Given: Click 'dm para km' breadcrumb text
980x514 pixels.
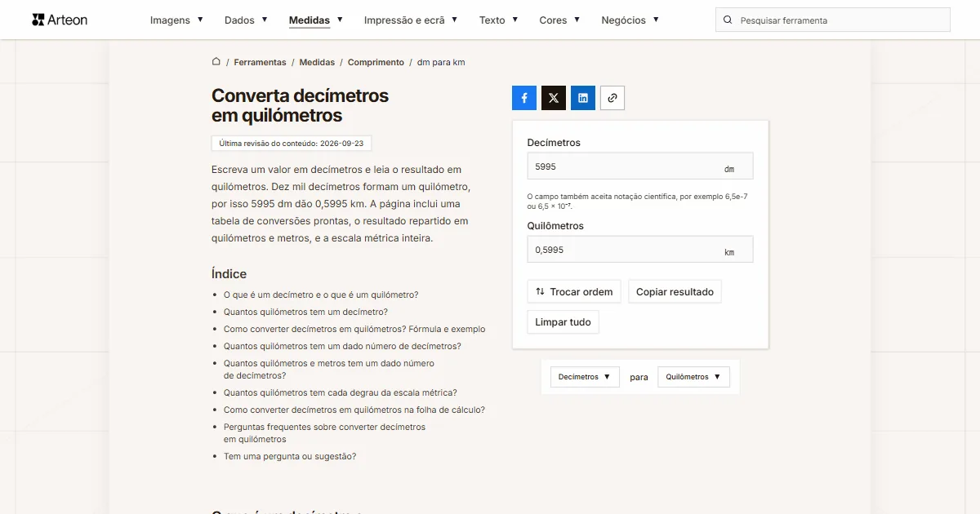Looking at the screenshot, I should pyautogui.click(x=441, y=62).
